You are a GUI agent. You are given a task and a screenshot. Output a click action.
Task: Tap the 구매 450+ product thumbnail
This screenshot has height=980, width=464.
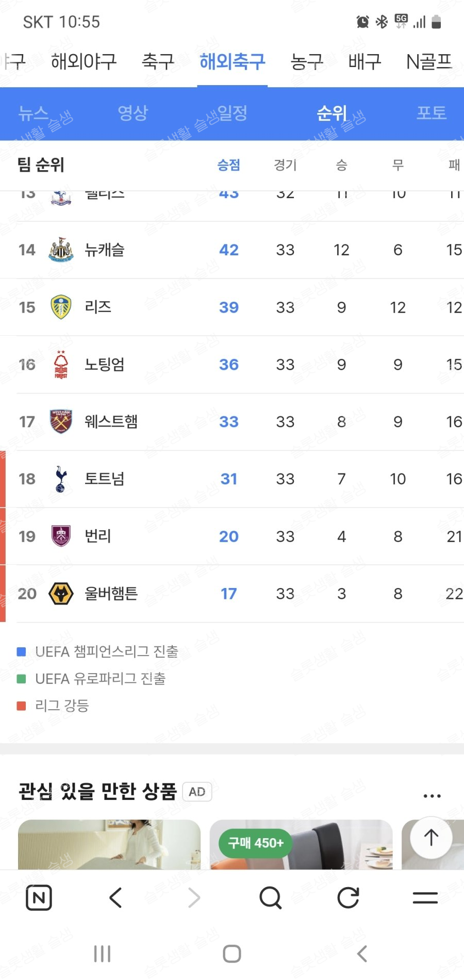pyautogui.click(x=301, y=844)
